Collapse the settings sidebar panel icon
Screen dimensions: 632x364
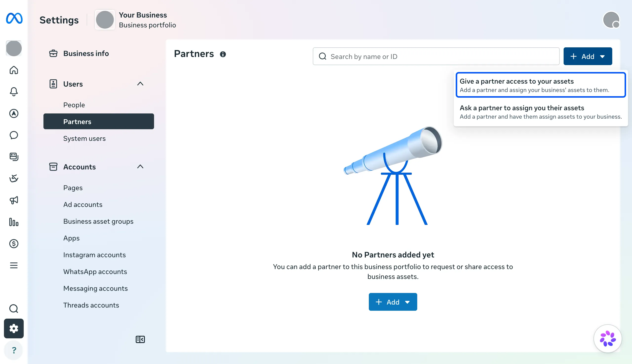point(140,339)
